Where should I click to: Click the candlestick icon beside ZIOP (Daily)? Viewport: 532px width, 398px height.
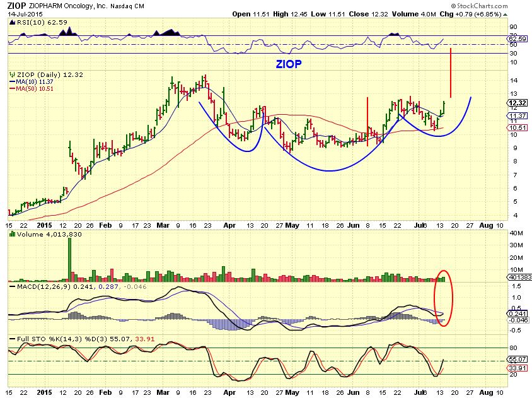[x=13, y=74]
